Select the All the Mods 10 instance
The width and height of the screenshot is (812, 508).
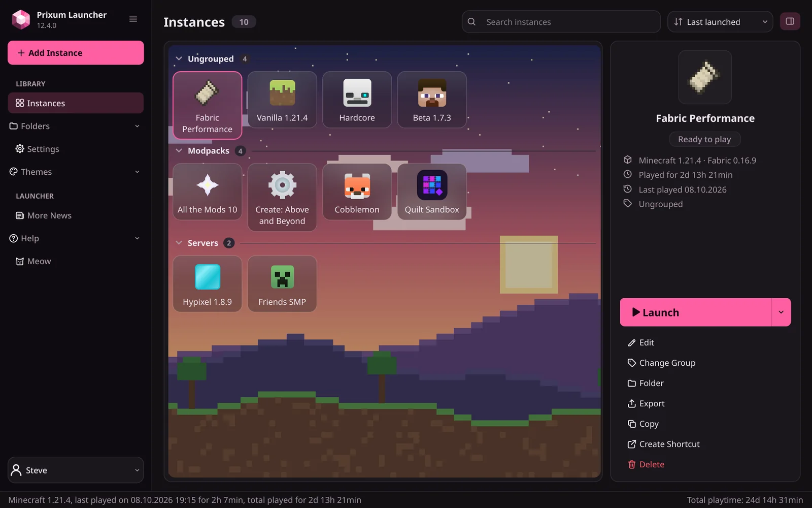[x=207, y=192]
